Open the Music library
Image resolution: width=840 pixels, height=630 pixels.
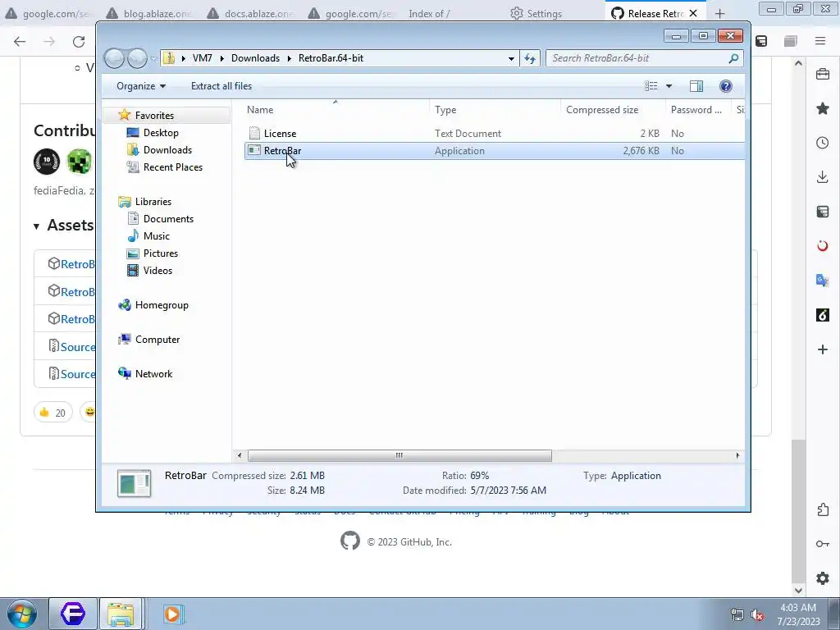156,236
